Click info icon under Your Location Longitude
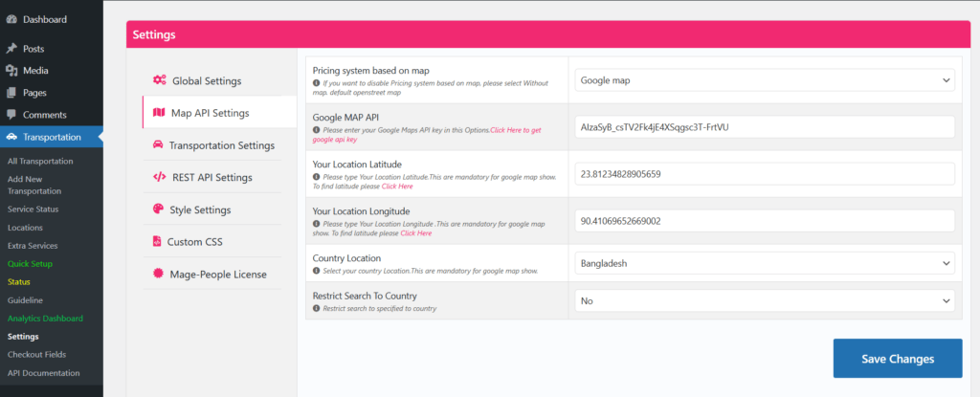Viewport: 980px width, 397px height. tap(316, 224)
